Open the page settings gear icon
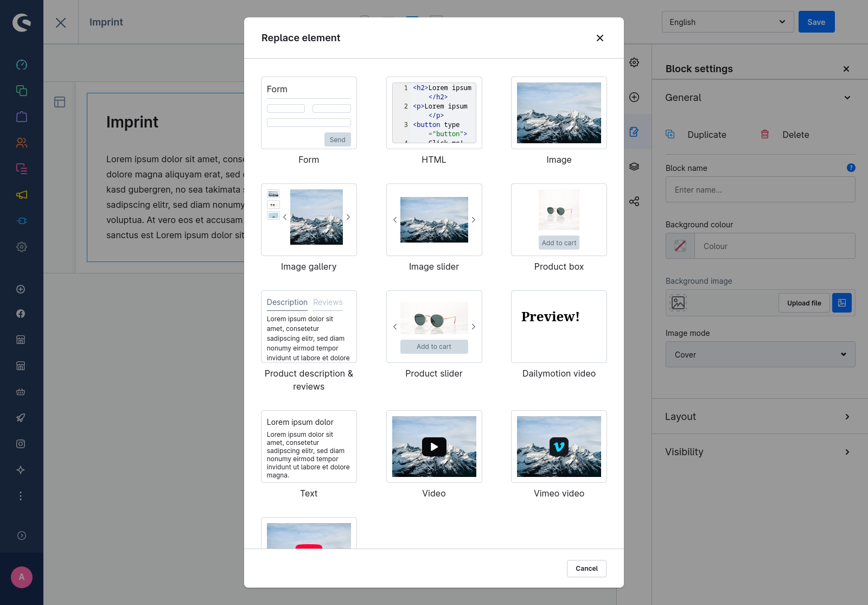 coord(634,62)
